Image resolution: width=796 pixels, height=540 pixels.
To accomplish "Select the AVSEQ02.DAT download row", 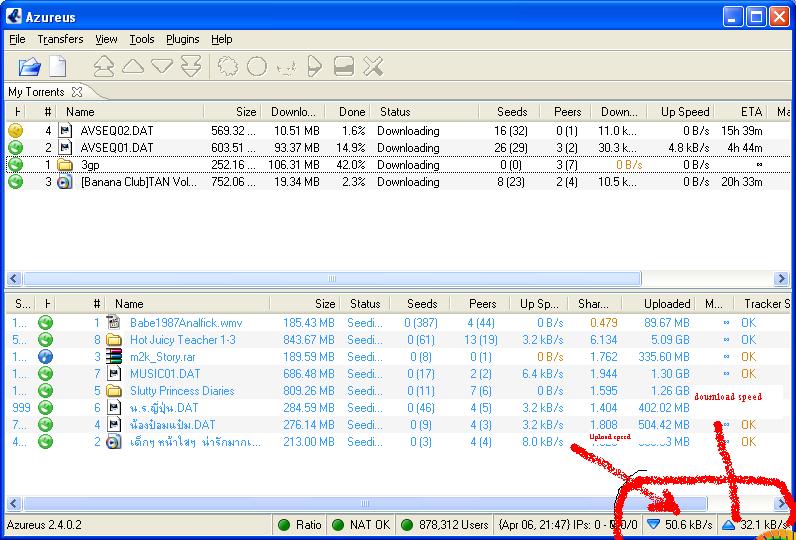I will tap(397, 130).
